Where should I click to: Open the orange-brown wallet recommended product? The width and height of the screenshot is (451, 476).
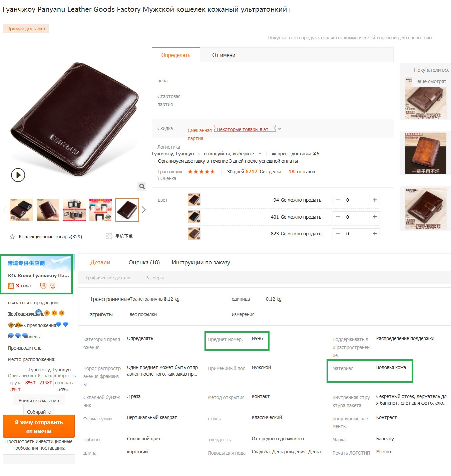coord(426,153)
